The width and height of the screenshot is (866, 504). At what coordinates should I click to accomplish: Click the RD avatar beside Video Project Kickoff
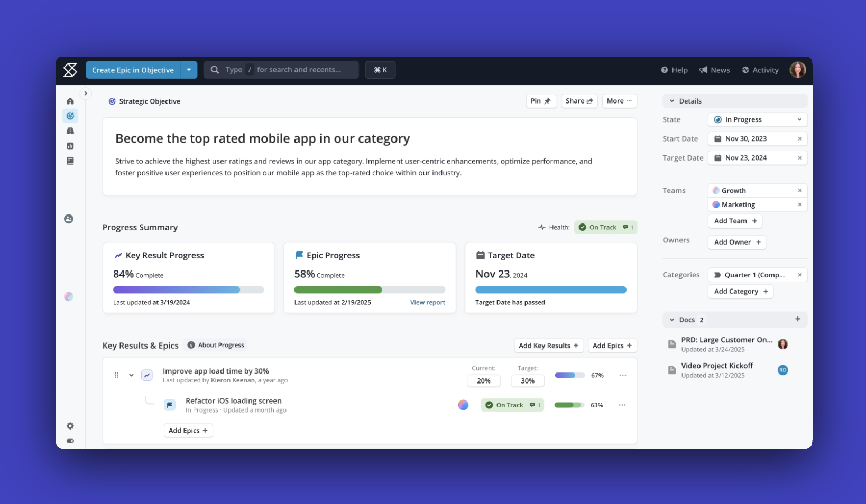click(x=782, y=370)
